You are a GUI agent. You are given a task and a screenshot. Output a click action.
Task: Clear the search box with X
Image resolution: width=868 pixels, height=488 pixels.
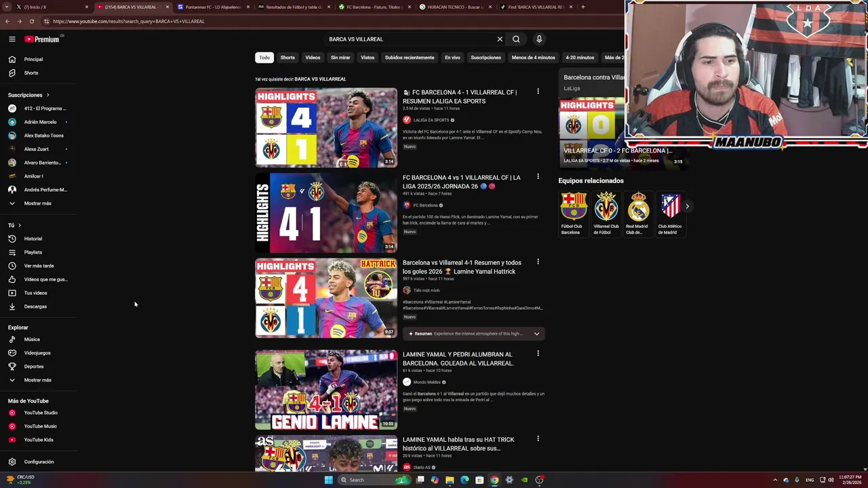click(500, 39)
